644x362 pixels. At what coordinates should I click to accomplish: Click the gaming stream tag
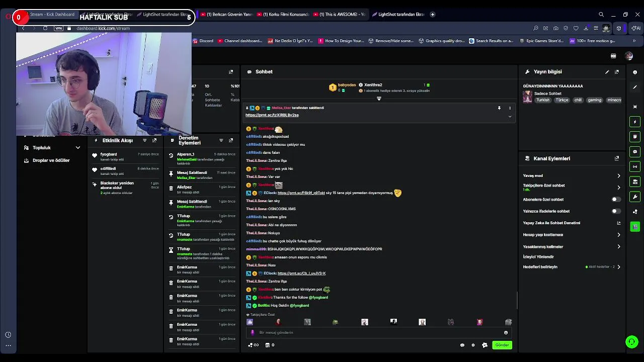595,100
